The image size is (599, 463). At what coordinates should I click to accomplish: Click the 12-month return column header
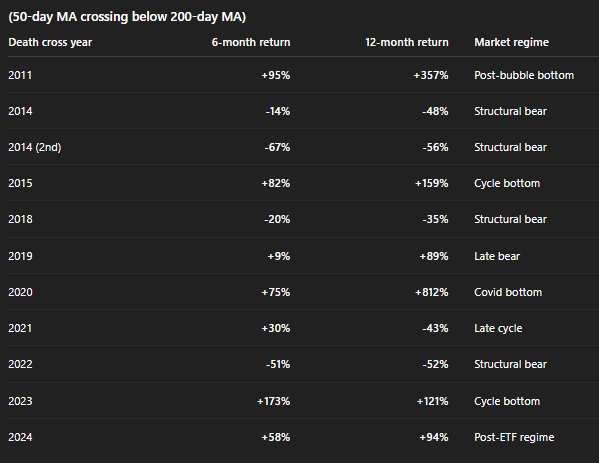407,42
